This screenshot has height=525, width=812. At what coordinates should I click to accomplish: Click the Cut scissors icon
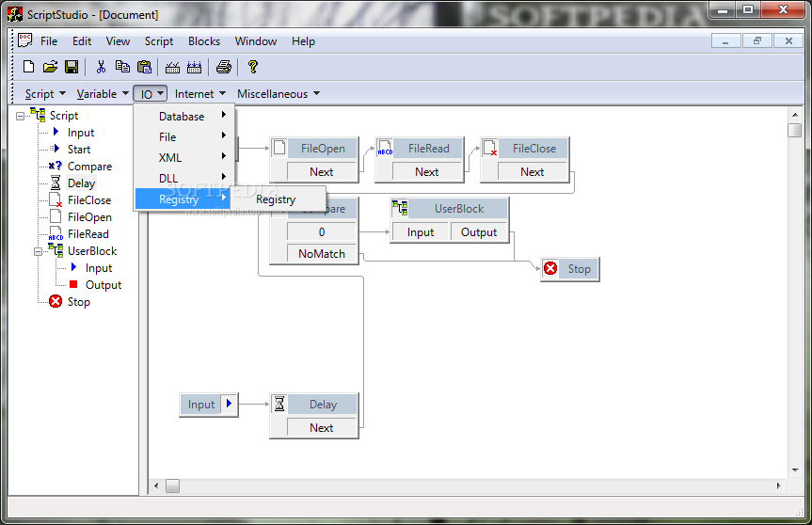coord(101,67)
